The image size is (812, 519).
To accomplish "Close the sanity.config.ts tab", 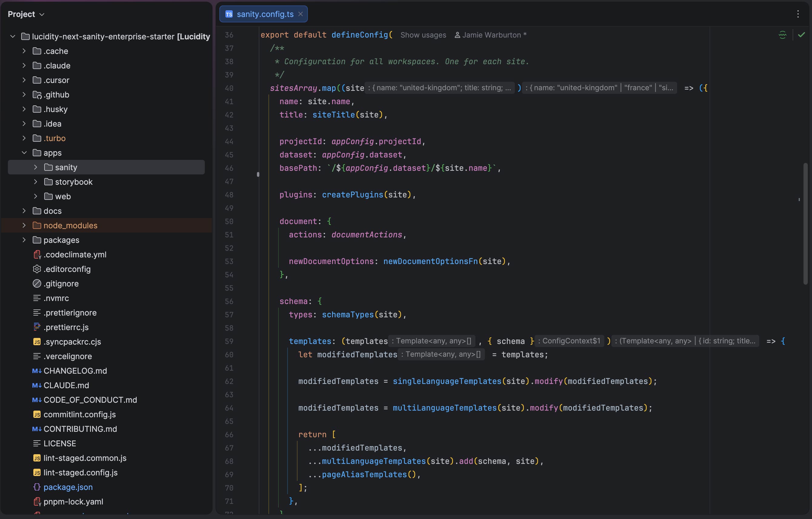I will (x=301, y=14).
